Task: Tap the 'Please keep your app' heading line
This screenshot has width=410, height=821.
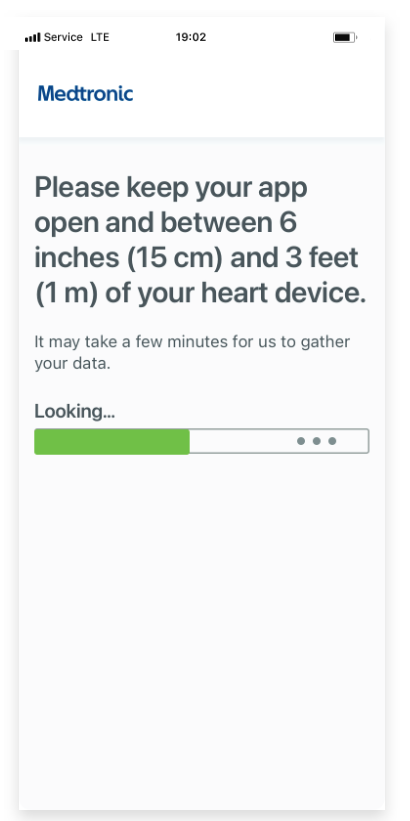Action: point(171,188)
